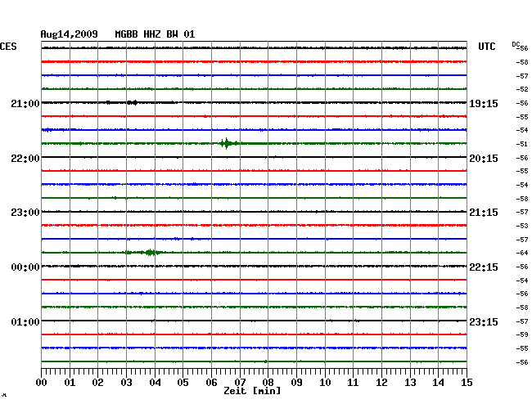The image size is (532, 404).
Task: Click the 21:15 UTC time label
Action: (x=484, y=213)
